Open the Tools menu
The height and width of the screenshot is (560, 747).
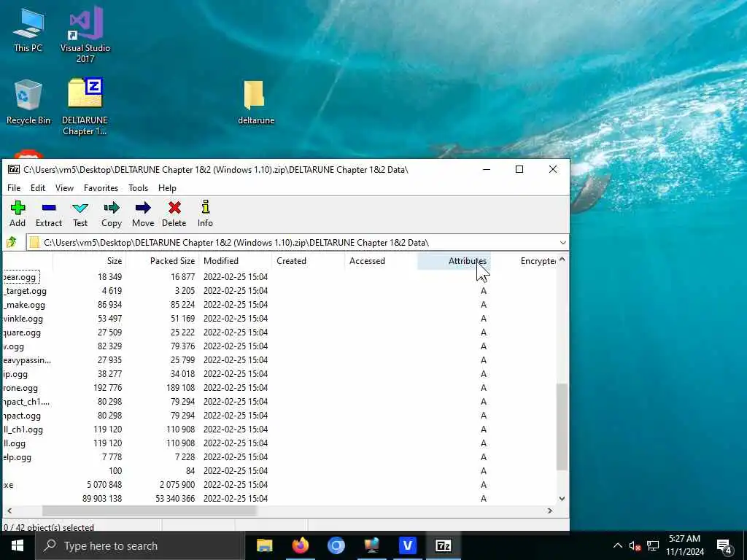138,188
